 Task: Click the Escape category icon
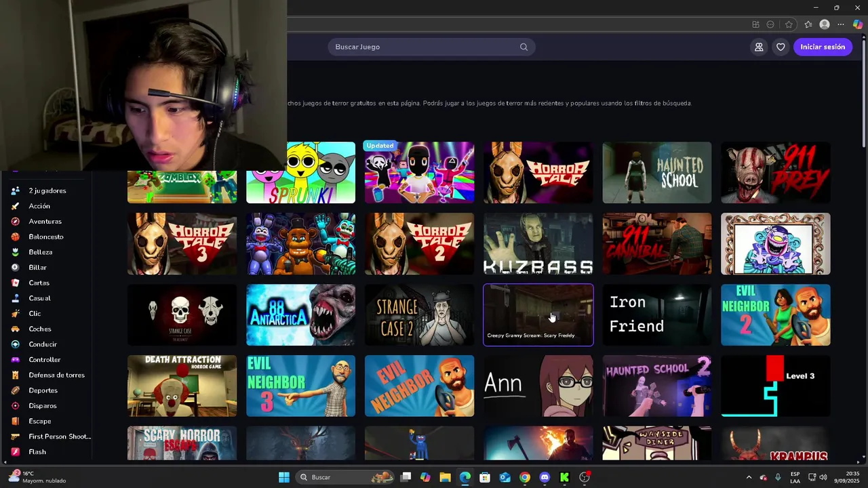(x=15, y=421)
